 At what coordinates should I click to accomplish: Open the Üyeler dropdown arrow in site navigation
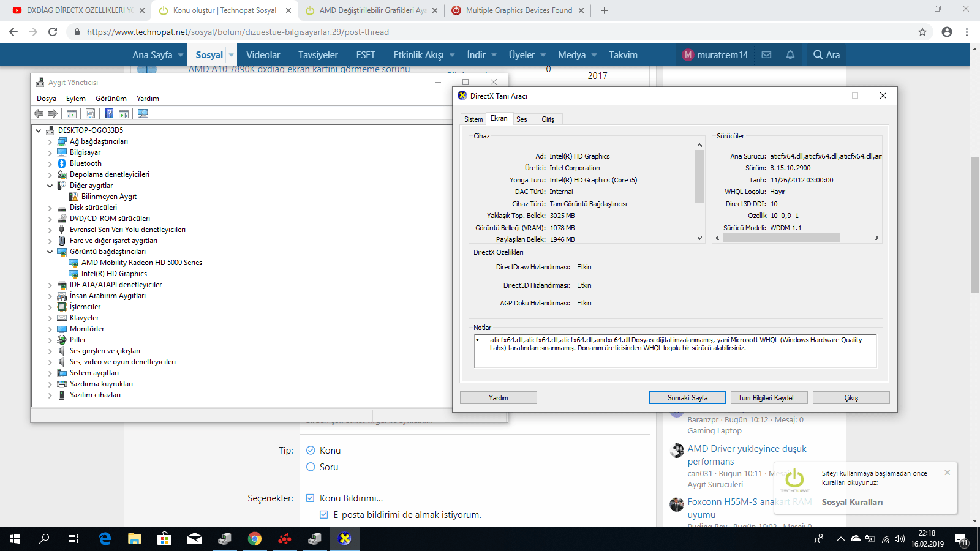click(x=543, y=55)
